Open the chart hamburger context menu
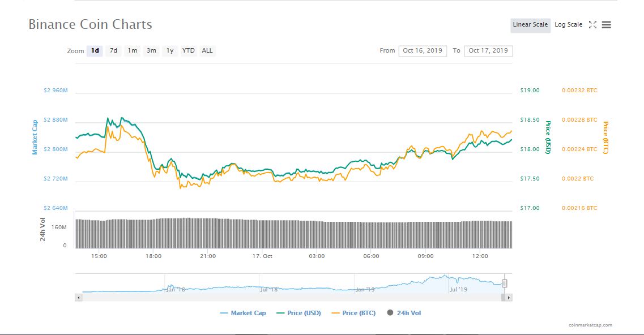 tap(606, 25)
